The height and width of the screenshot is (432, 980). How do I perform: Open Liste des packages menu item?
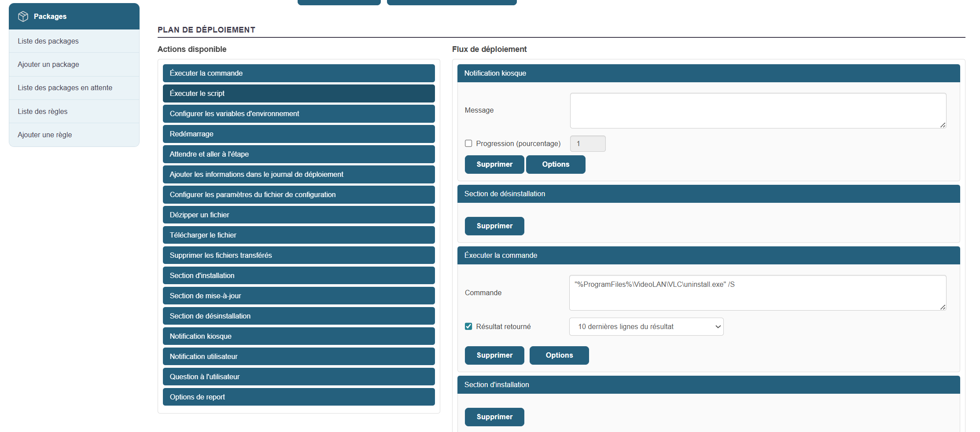[48, 41]
